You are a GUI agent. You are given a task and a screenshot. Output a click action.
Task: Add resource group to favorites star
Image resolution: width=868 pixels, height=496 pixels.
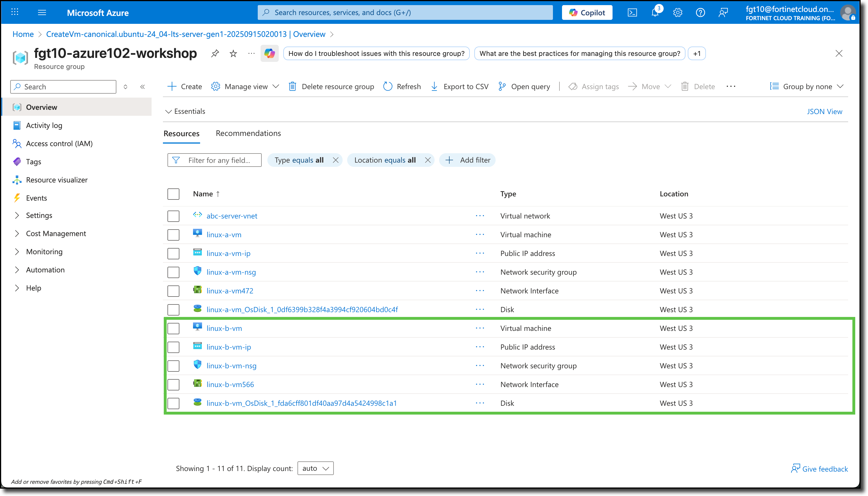click(233, 53)
